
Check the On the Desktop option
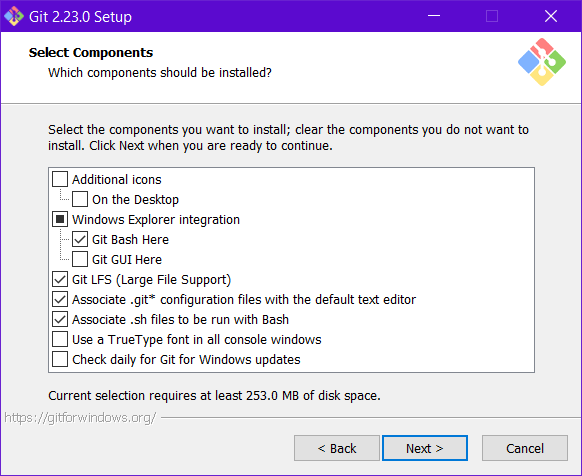coord(80,199)
